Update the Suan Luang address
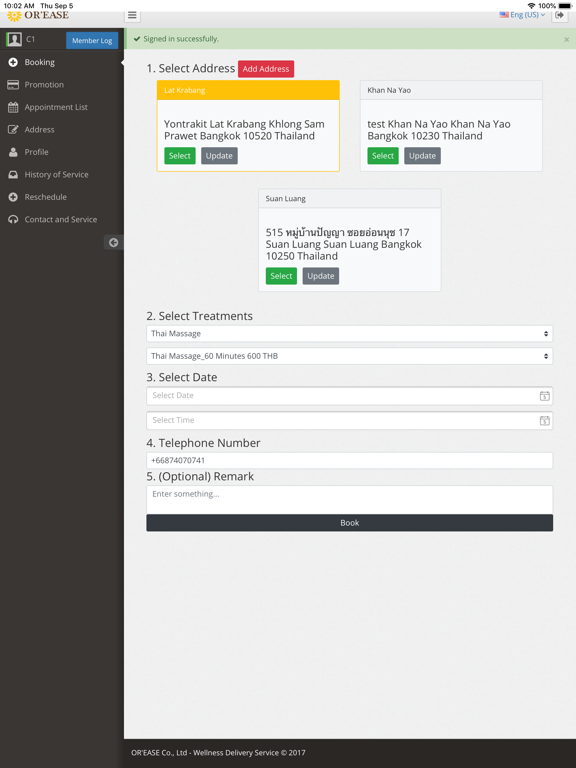Screen dimensions: 576x768 tap(321, 276)
